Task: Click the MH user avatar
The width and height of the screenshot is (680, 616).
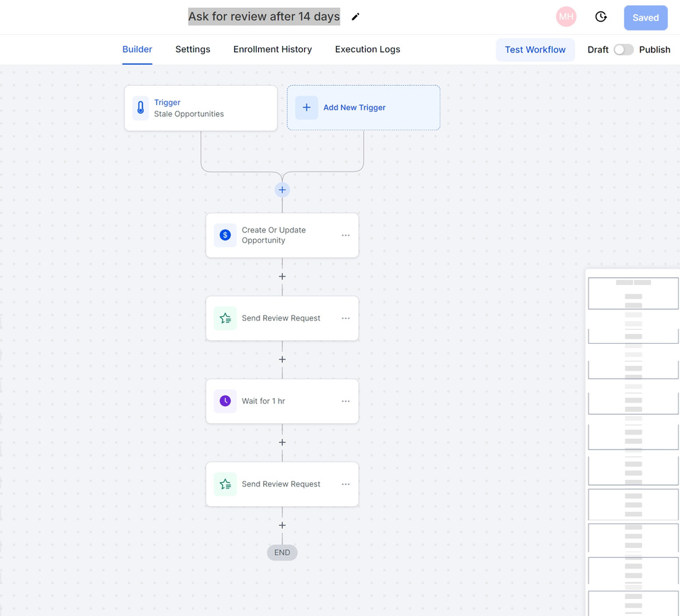Action: click(x=566, y=17)
